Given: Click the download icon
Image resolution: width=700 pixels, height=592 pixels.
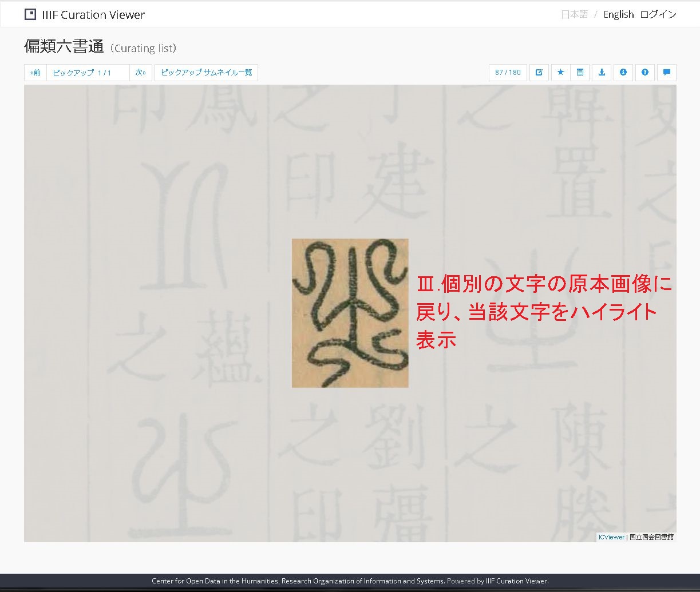Looking at the screenshot, I should coord(602,73).
